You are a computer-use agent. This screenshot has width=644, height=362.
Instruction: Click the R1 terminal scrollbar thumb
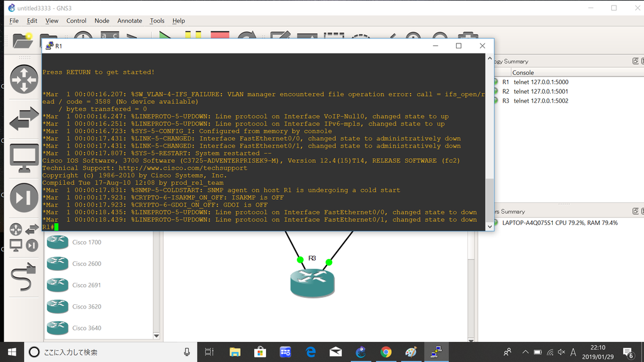click(489, 200)
